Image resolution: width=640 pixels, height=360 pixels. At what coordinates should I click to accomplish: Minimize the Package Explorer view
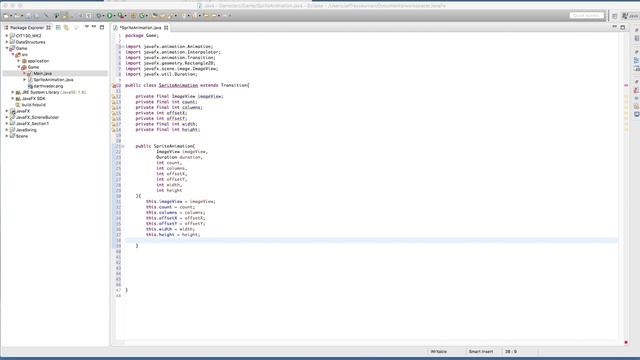(94, 27)
